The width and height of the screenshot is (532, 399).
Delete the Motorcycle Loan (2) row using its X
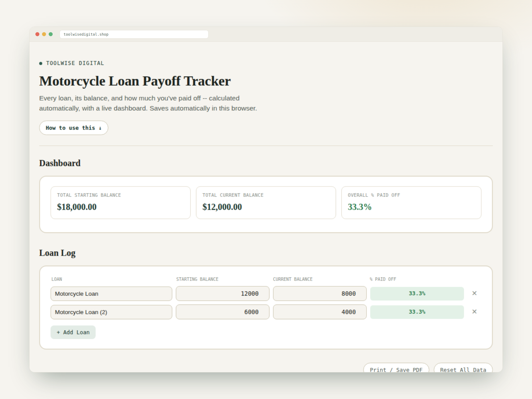click(474, 311)
